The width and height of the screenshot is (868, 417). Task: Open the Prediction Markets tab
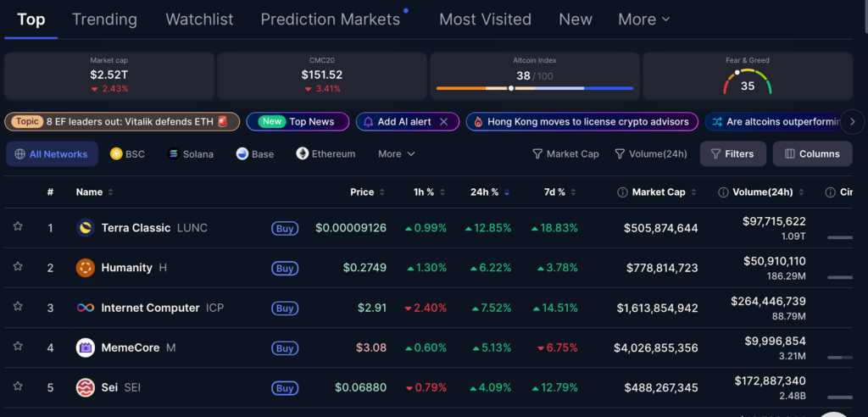[x=331, y=19]
